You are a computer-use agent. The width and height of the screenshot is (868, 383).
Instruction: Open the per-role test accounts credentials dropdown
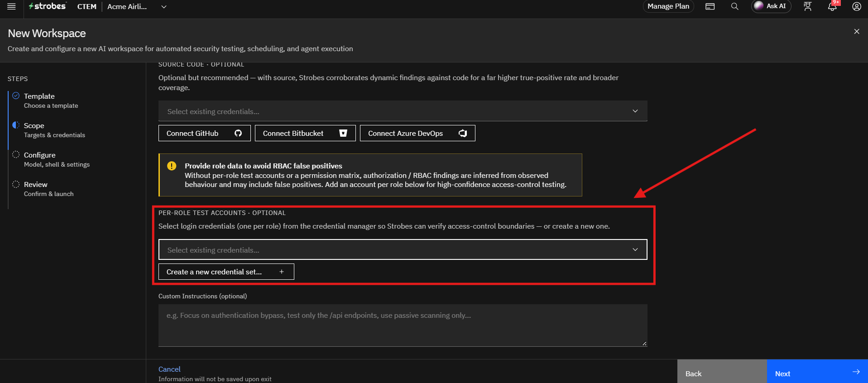(x=403, y=249)
